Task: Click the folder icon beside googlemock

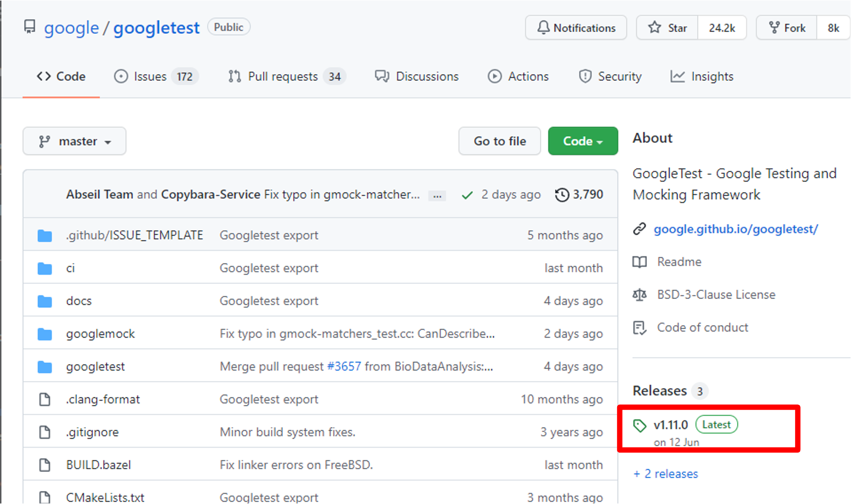Action: pos(45,334)
